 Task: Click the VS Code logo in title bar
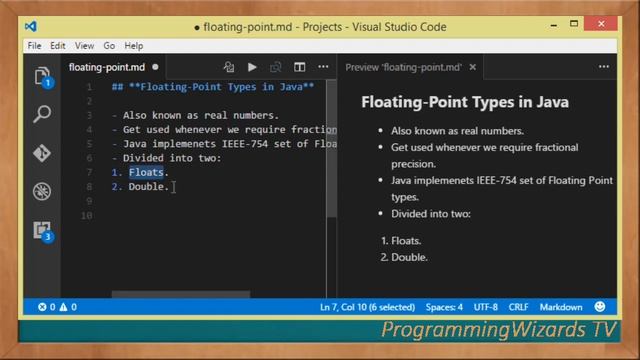[31, 27]
